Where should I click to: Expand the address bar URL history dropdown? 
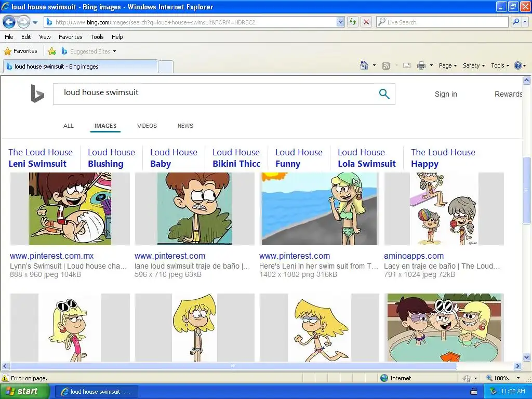pyautogui.click(x=340, y=22)
